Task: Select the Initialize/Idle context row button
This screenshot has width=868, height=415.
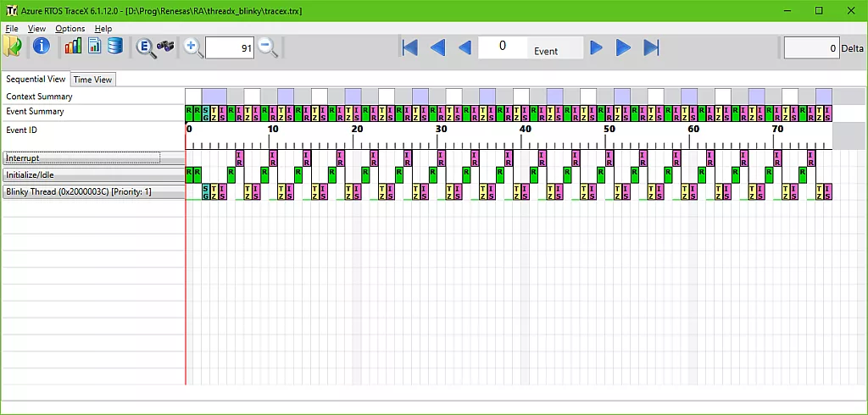Action: (x=93, y=175)
